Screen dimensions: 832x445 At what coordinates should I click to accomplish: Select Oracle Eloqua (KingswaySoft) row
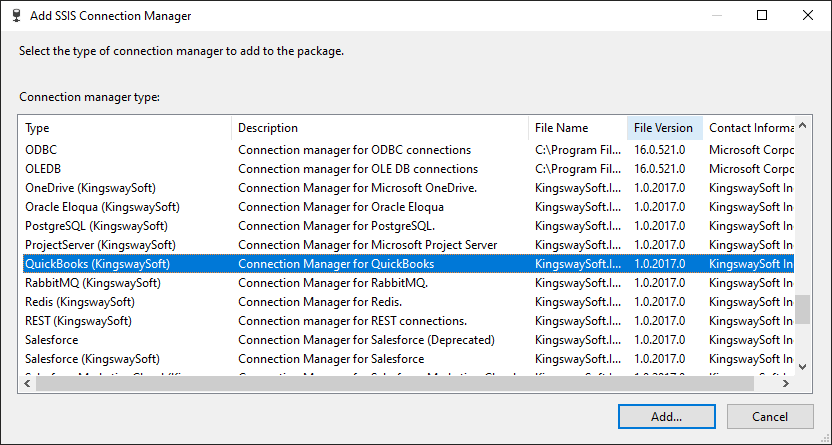tap(409, 207)
